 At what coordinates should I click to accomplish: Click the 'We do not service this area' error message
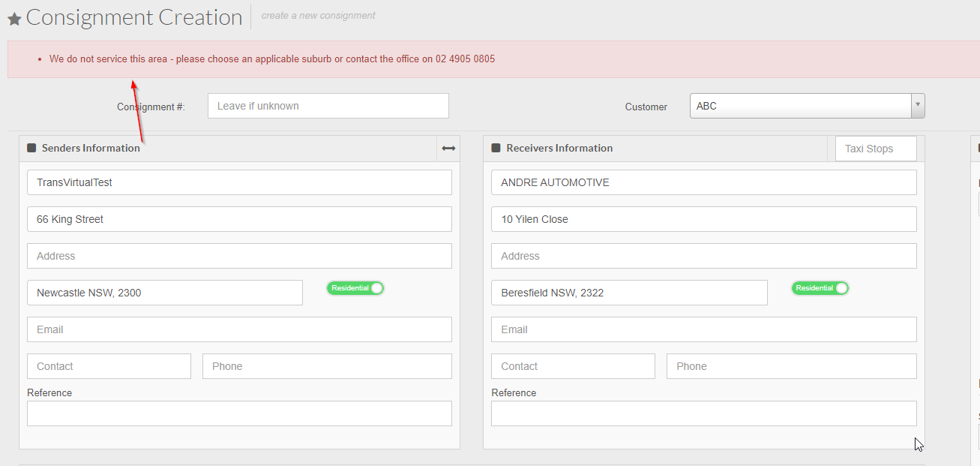tap(272, 59)
